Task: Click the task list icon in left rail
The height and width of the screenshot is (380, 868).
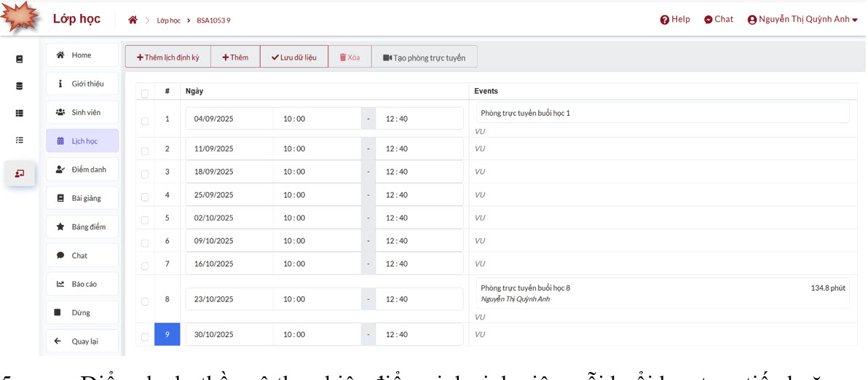Action: coord(20,140)
